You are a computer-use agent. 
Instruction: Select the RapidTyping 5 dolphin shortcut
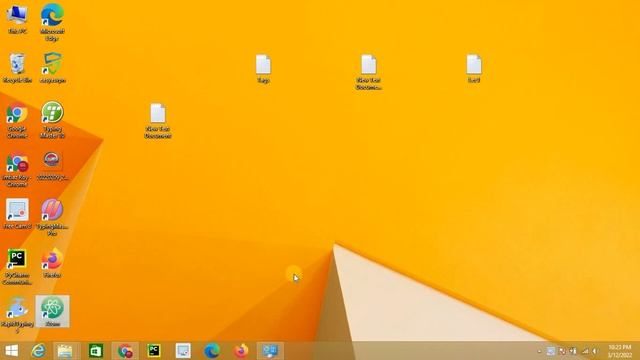pos(17,315)
